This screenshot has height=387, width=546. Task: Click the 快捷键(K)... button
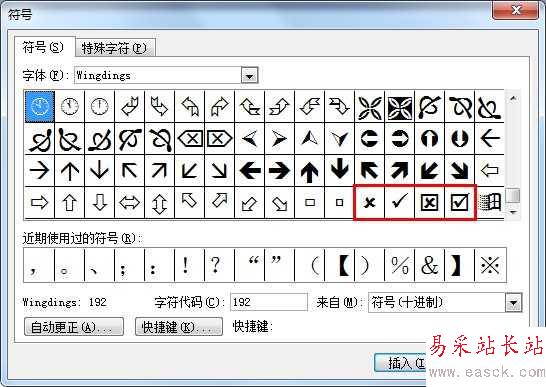pos(179,326)
